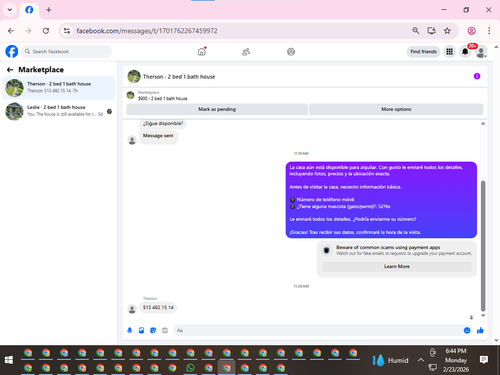
Task: Open Chrome profile icon
Action: 472,31
